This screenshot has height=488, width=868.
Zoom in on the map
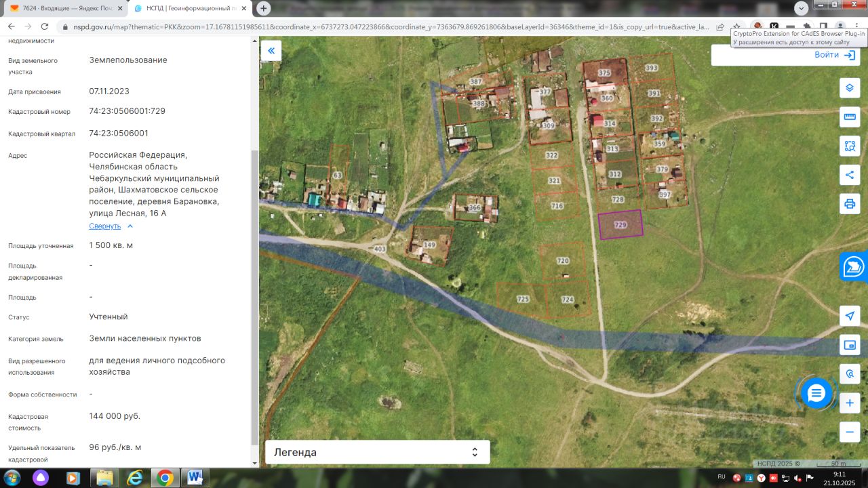(850, 403)
